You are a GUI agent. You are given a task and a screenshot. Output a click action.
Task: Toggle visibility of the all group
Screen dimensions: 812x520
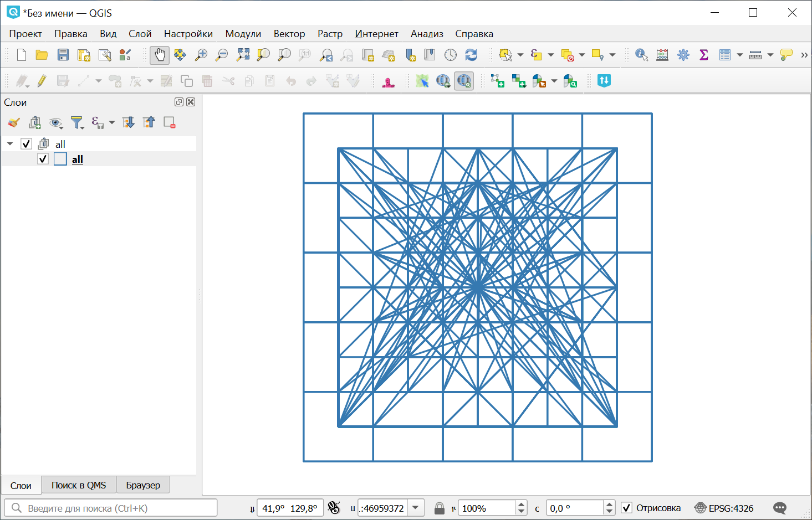click(26, 144)
